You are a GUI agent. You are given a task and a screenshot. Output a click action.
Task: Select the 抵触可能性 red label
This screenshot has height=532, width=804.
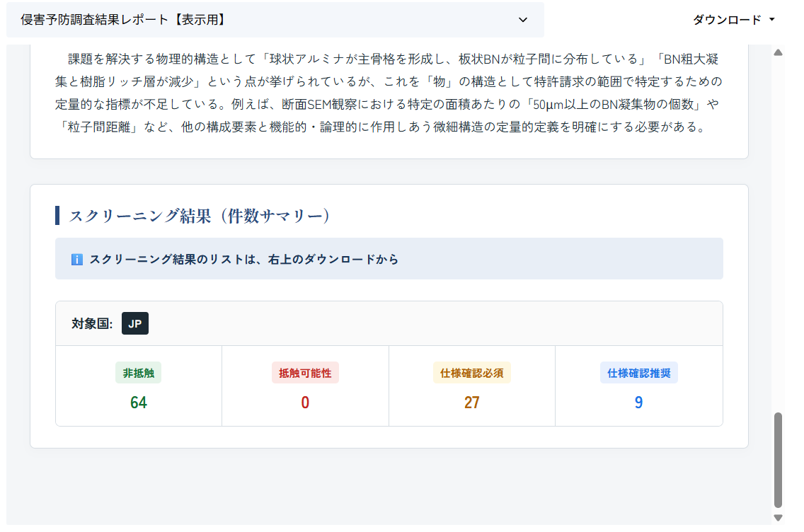point(305,373)
